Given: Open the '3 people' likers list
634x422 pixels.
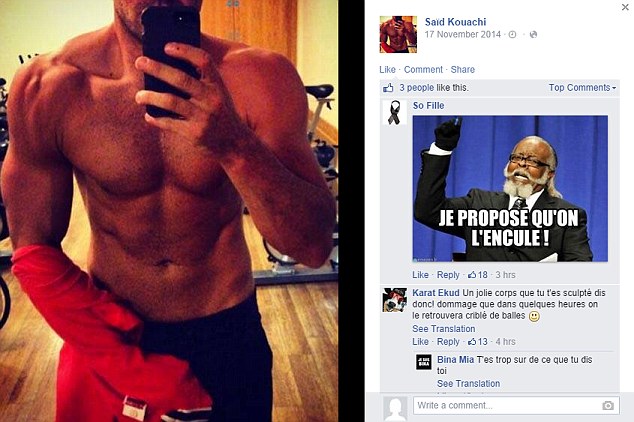Looking at the screenshot, I should pyautogui.click(x=416, y=88).
